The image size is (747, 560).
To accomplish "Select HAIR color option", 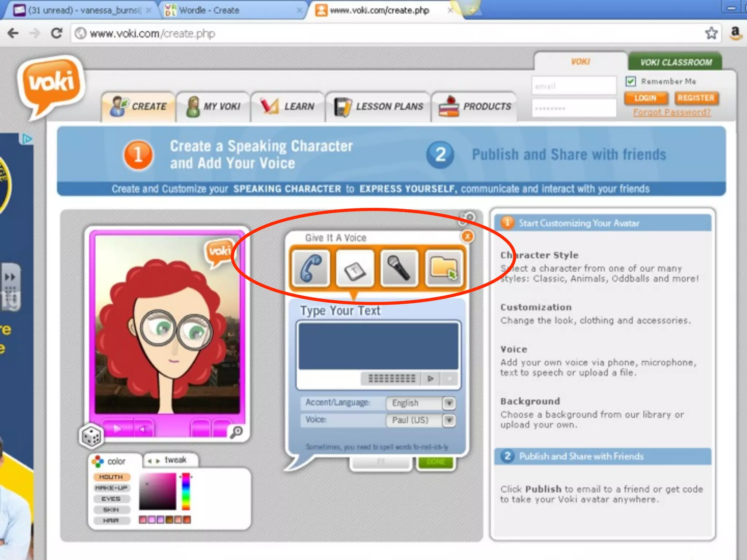I will pyautogui.click(x=111, y=521).
